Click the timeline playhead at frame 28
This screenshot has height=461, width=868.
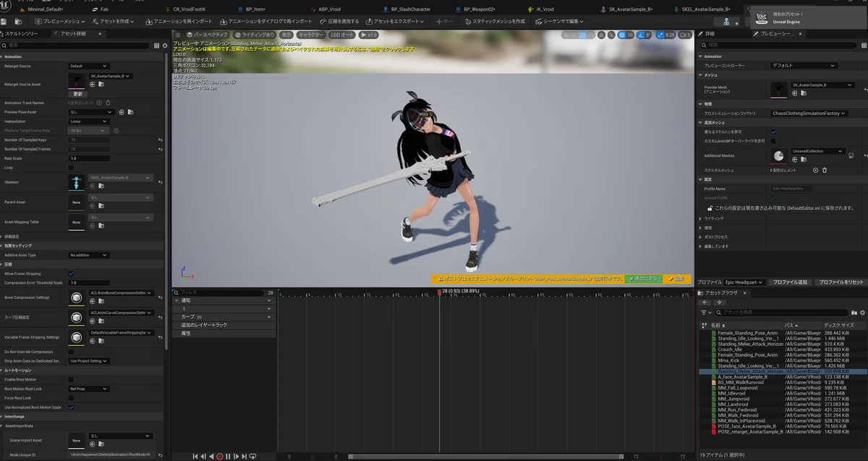tap(438, 292)
